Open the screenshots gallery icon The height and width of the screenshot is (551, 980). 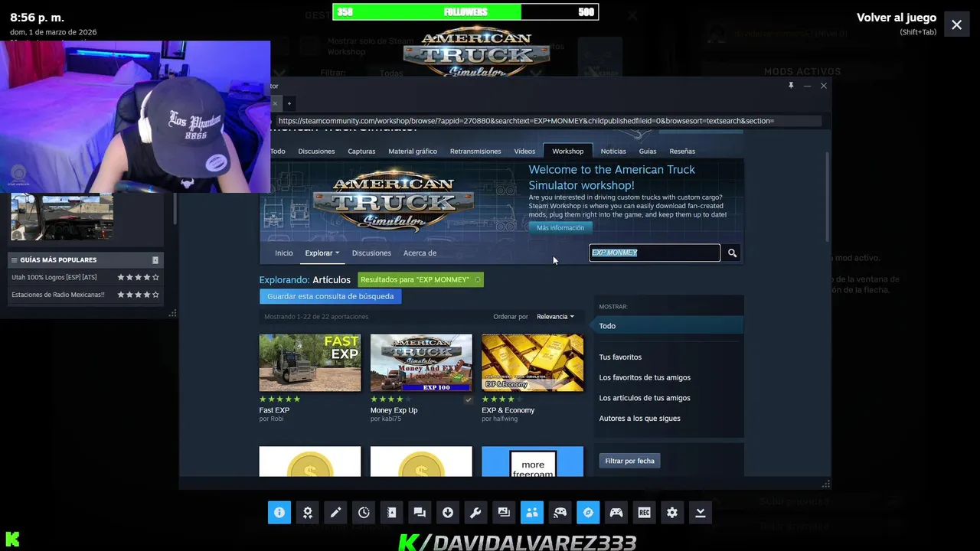(504, 513)
